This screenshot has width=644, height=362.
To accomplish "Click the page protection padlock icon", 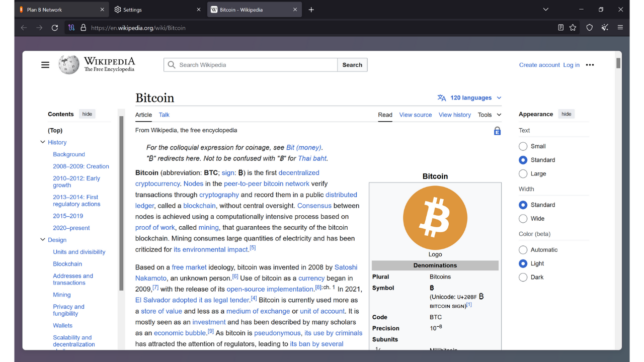I will point(497,130).
